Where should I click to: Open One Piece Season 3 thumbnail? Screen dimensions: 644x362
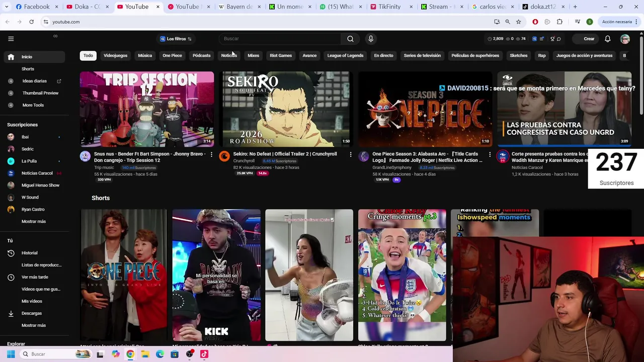(x=425, y=109)
